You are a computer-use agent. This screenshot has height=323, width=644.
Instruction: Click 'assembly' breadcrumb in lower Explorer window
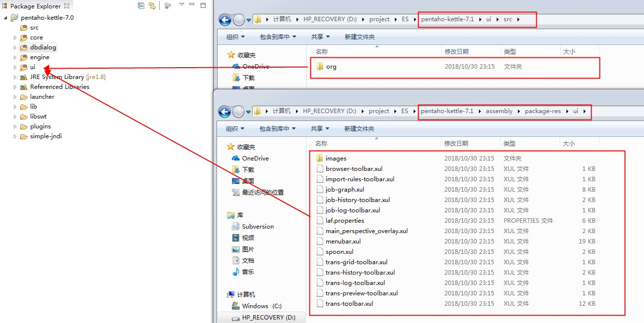(499, 111)
